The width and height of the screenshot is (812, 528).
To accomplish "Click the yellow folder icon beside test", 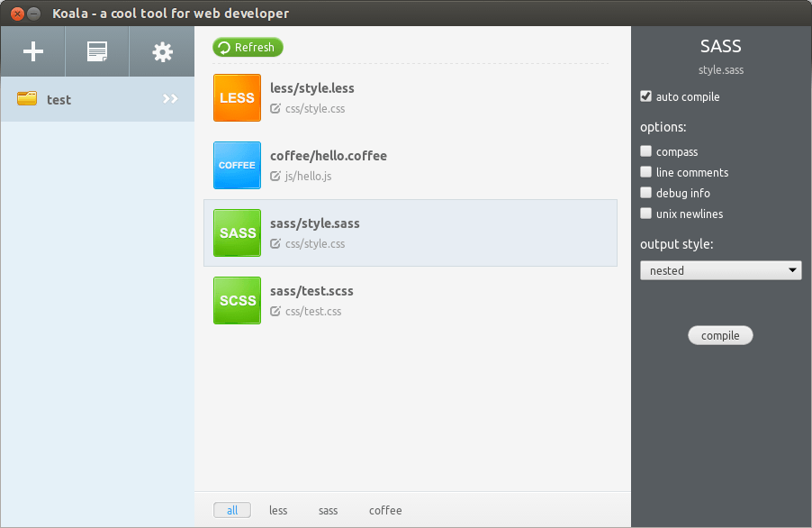I will (27, 98).
